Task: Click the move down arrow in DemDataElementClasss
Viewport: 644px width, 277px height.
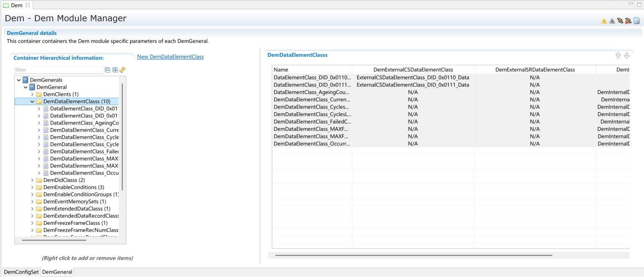Action: point(626,55)
